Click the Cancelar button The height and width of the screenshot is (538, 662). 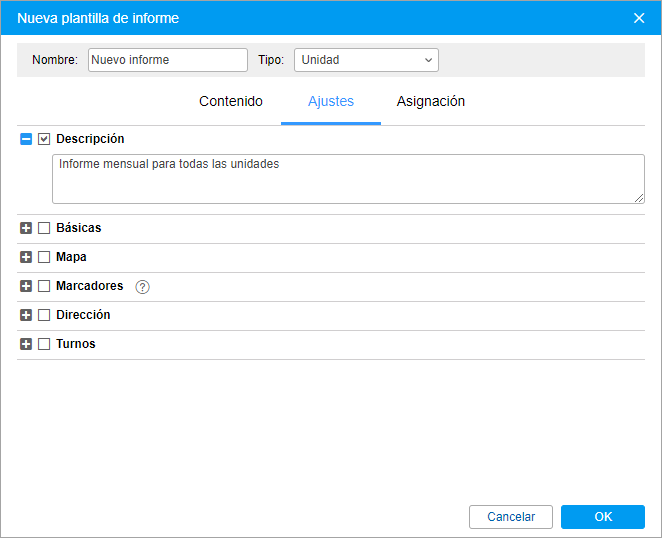pos(511,517)
